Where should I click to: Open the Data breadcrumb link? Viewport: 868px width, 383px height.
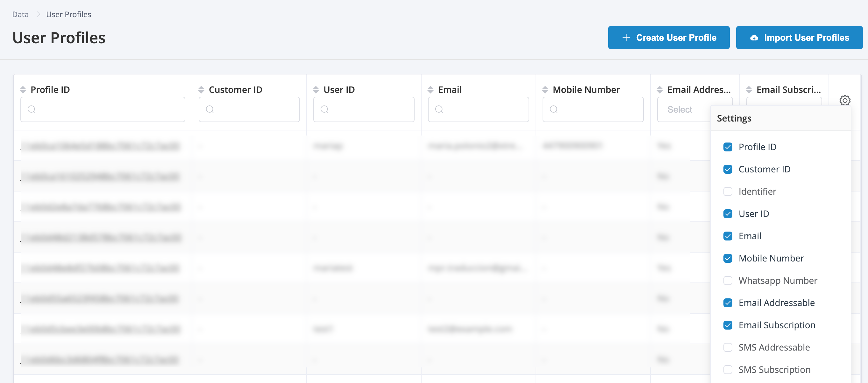click(x=20, y=14)
